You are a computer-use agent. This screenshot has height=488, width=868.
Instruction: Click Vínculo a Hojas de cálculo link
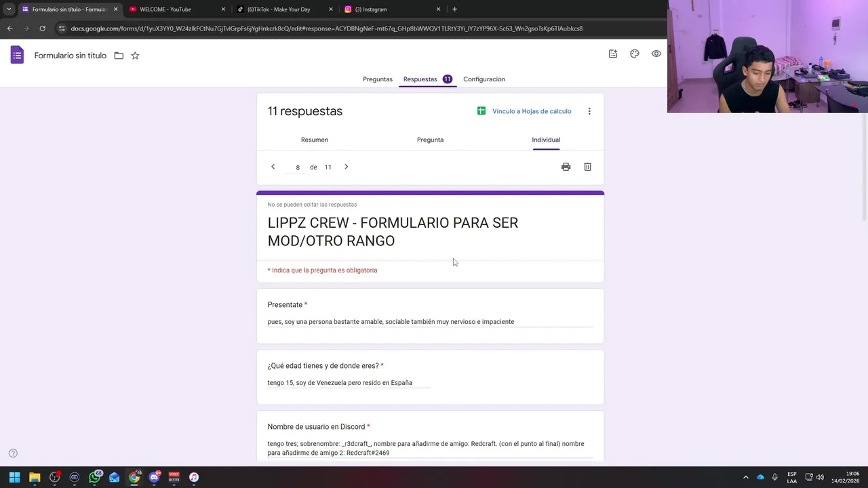(x=532, y=111)
